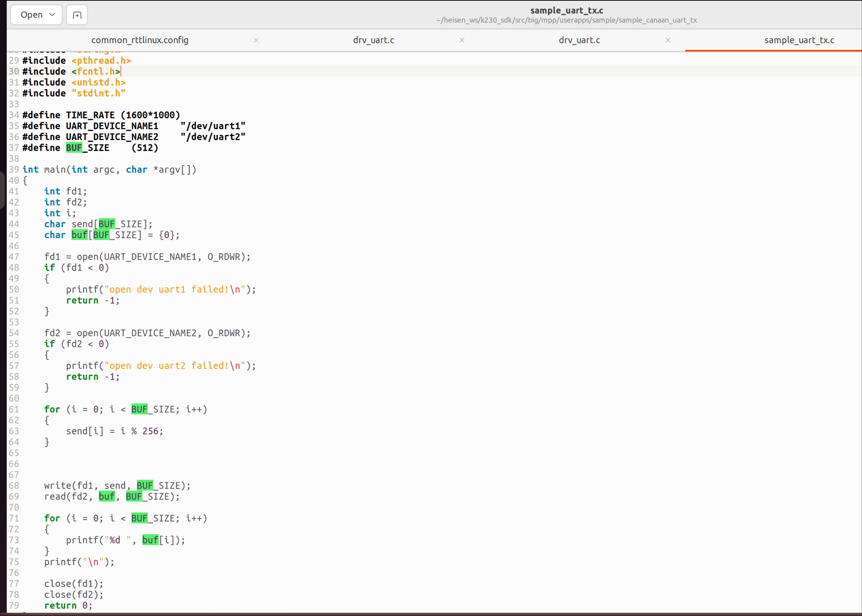Image resolution: width=862 pixels, height=616 pixels.
Task: Close the second drv_uart.c tab
Action: coord(668,40)
